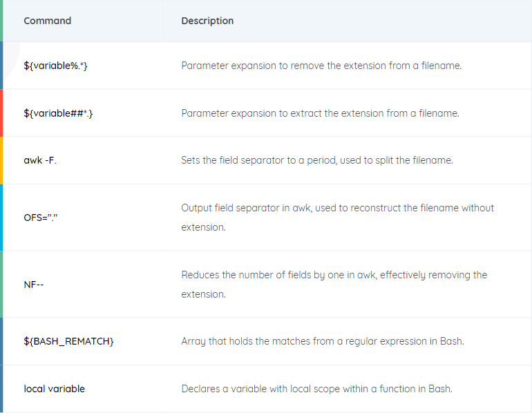Select the ${variable%.*} command cell
Viewport: 532px width, 413px height.
point(56,66)
